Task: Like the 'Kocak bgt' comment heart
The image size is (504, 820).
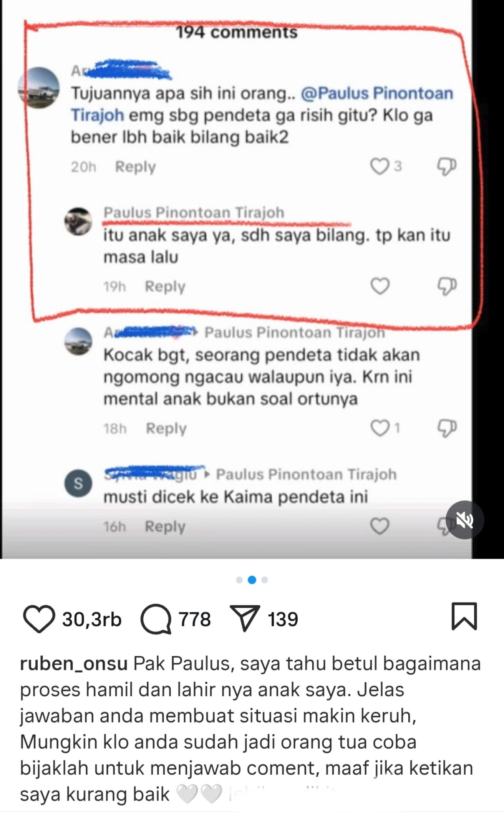Action: click(380, 428)
